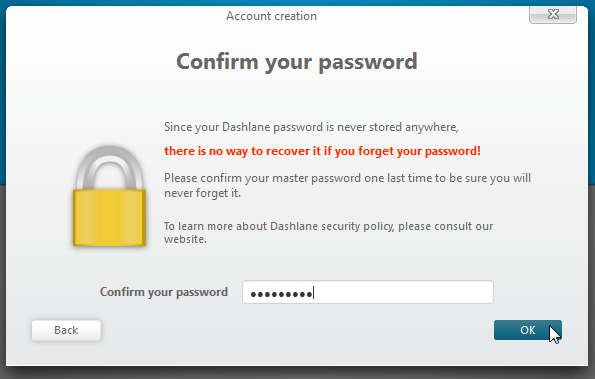Open the 'website' reference in policy text

click(x=184, y=239)
